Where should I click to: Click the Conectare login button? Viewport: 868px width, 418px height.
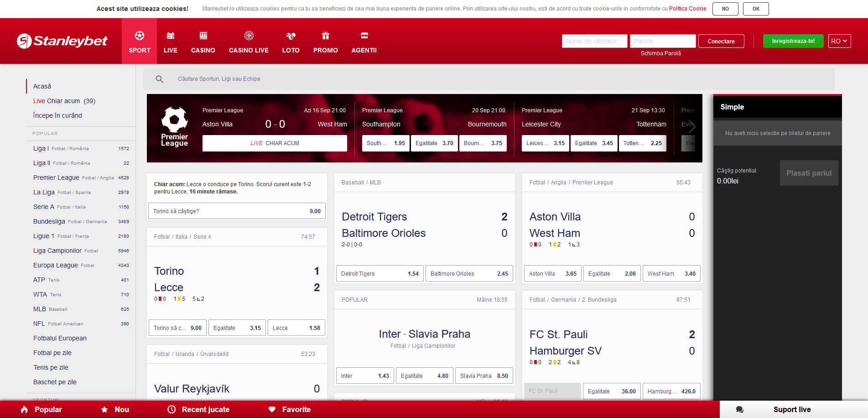(x=721, y=41)
